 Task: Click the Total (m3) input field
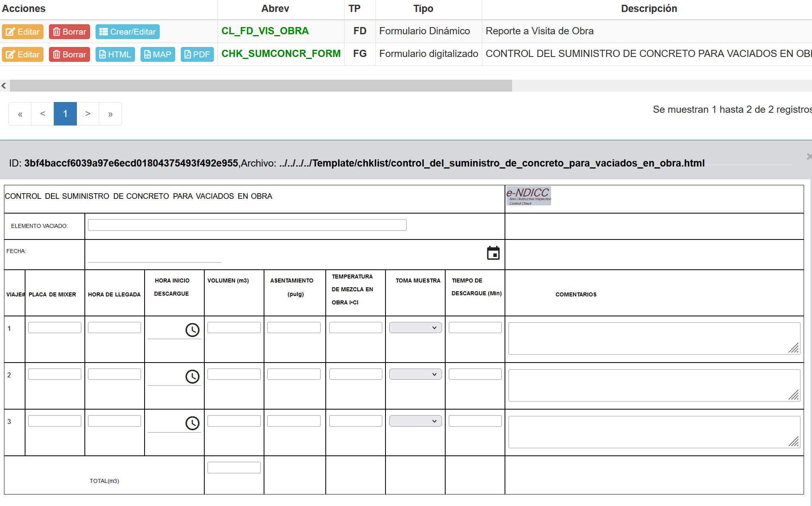(x=234, y=468)
